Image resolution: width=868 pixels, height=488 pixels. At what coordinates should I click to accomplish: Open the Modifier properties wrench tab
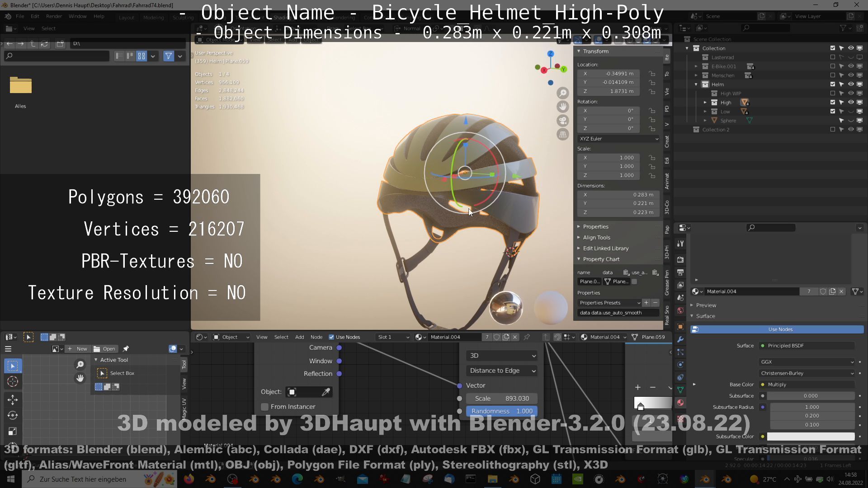pyautogui.click(x=680, y=339)
